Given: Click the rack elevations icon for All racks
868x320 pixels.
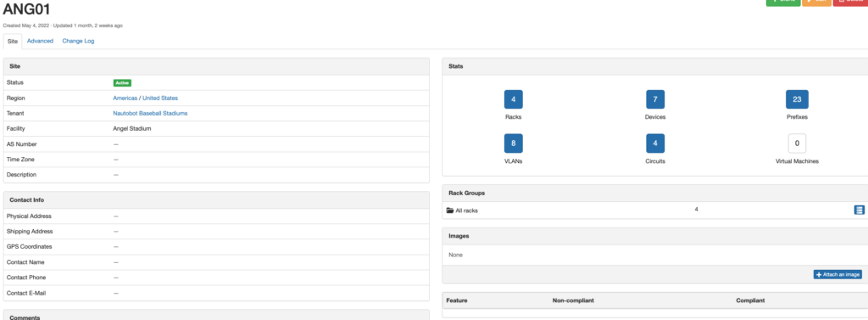Looking at the screenshot, I should click(859, 211).
